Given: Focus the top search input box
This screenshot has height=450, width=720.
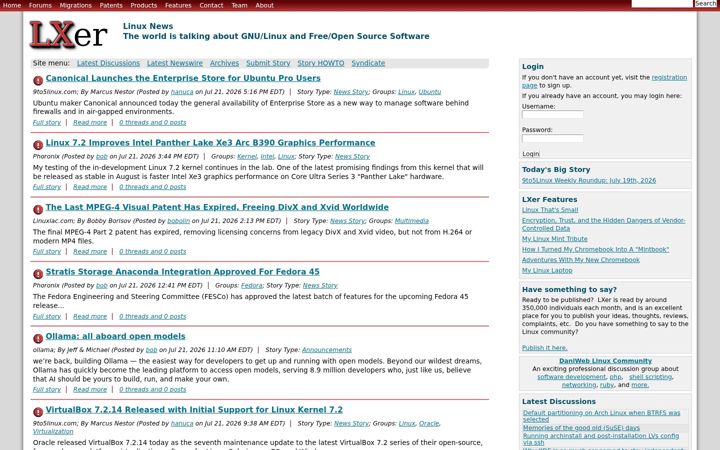Looking at the screenshot, I should (662, 3).
